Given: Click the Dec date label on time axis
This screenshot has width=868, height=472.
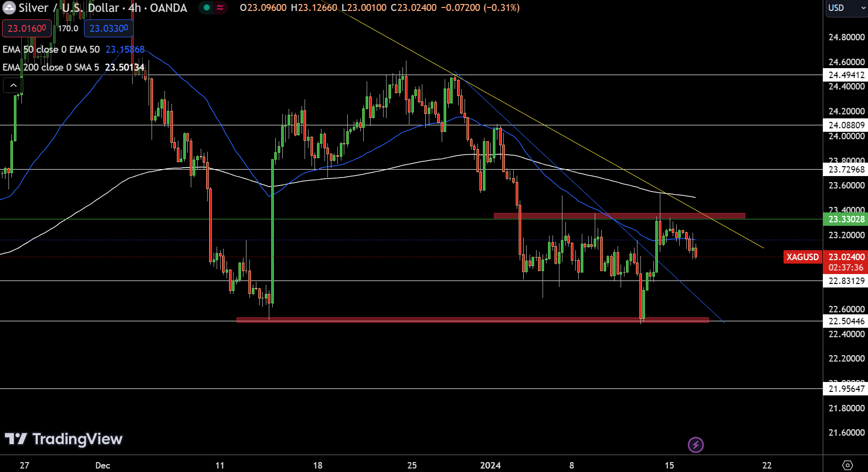Looking at the screenshot, I should pos(102,466).
